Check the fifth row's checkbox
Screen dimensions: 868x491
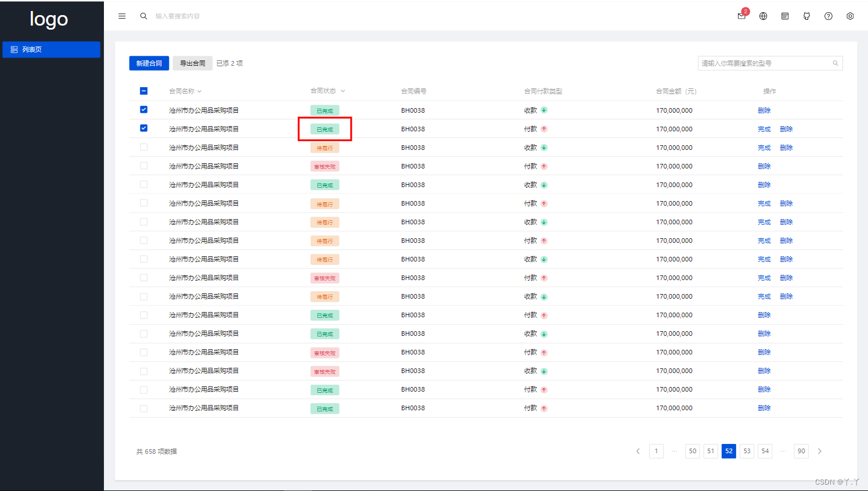click(x=143, y=184)
